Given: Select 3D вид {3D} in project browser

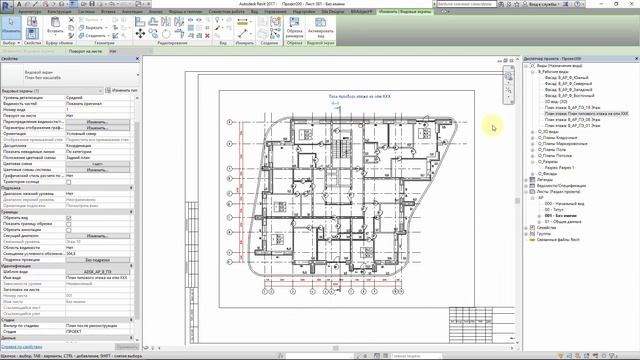Looking at the screenshot, I should pyautogui.click(x=556, y=102).
